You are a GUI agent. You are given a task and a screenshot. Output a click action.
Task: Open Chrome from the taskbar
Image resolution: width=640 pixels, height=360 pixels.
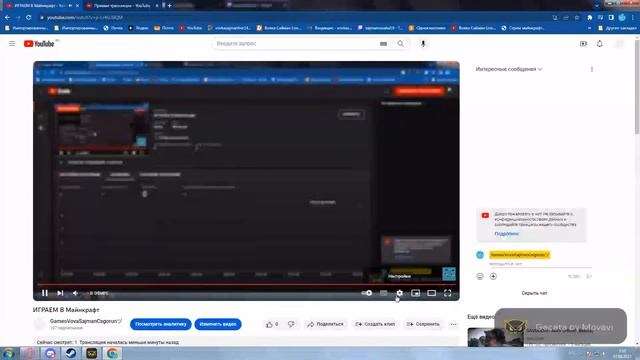112,353
